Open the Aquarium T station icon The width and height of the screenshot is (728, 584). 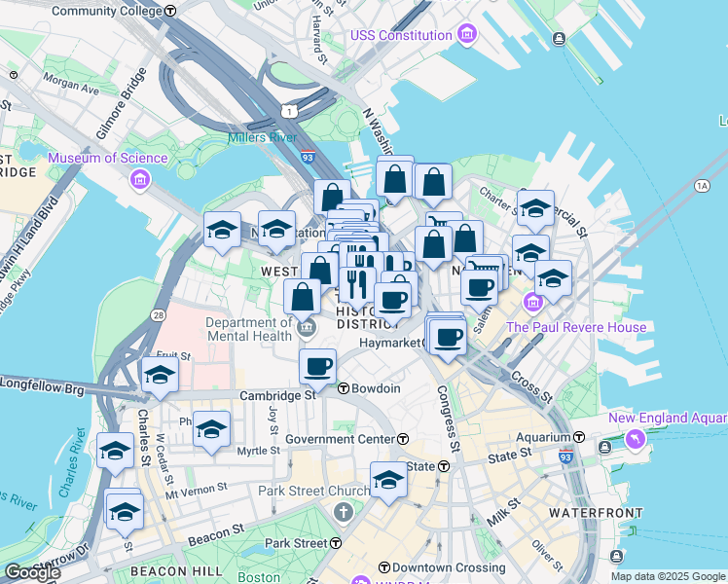point(578,437)
